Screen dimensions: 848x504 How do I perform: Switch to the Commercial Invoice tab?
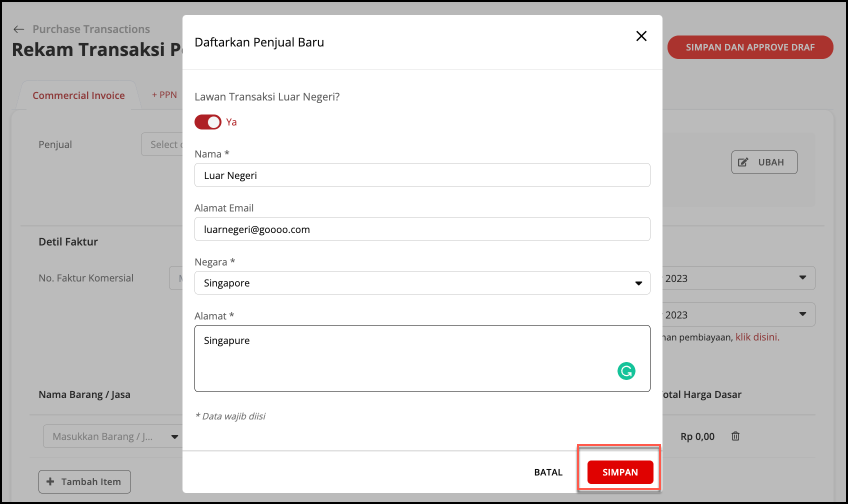(78, 95)
